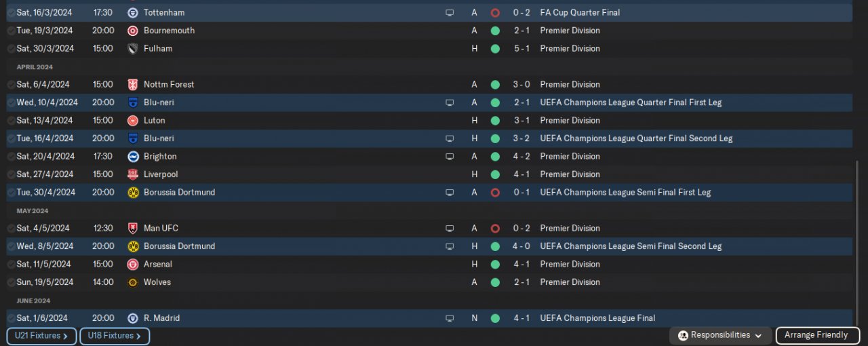Expand the U18 Fixtures link
Screen dimensions: 868x346
pyautogui.click(x=114, y=336)
